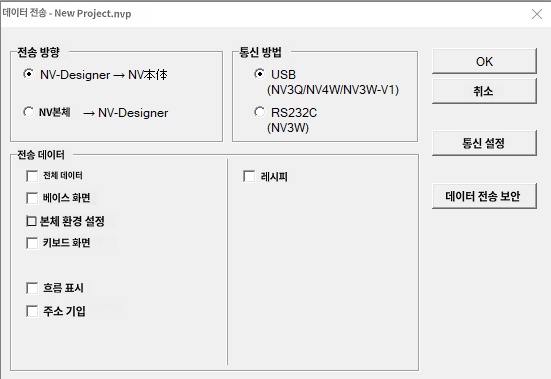
Task: Click the 전송 데이터 group heading
Action: [x=41, y=155]
